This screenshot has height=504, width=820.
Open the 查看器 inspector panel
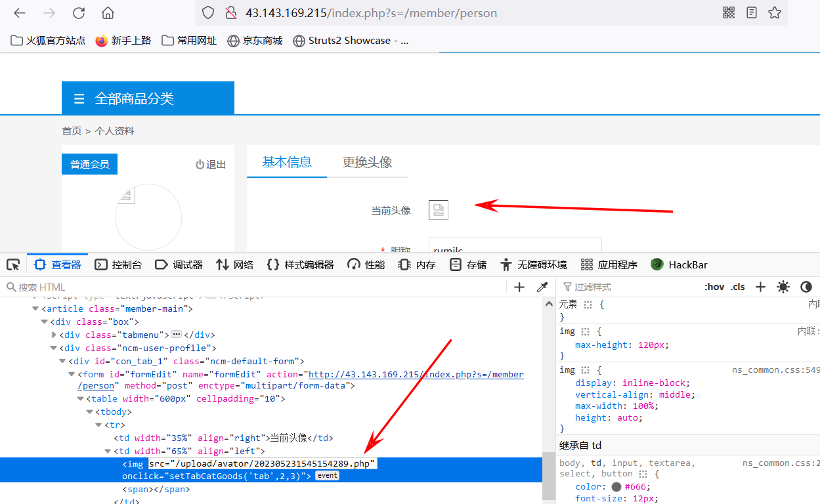tap(57, 264)
